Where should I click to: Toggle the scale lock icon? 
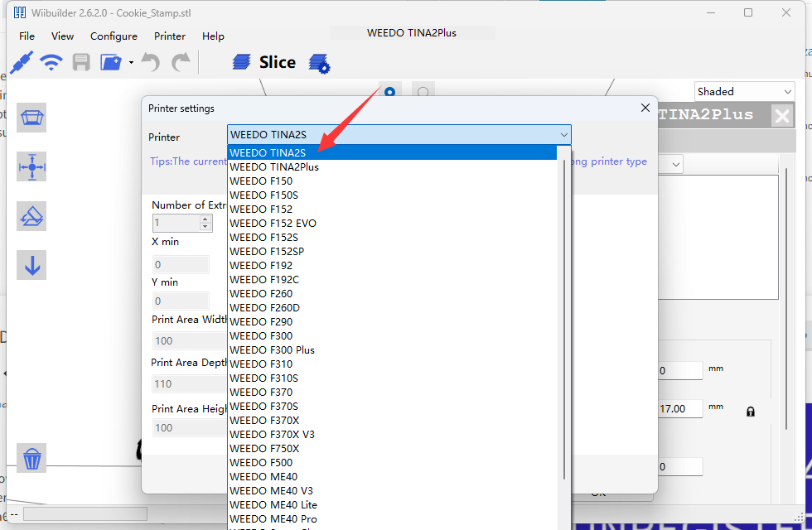click(x=751, y=411)
